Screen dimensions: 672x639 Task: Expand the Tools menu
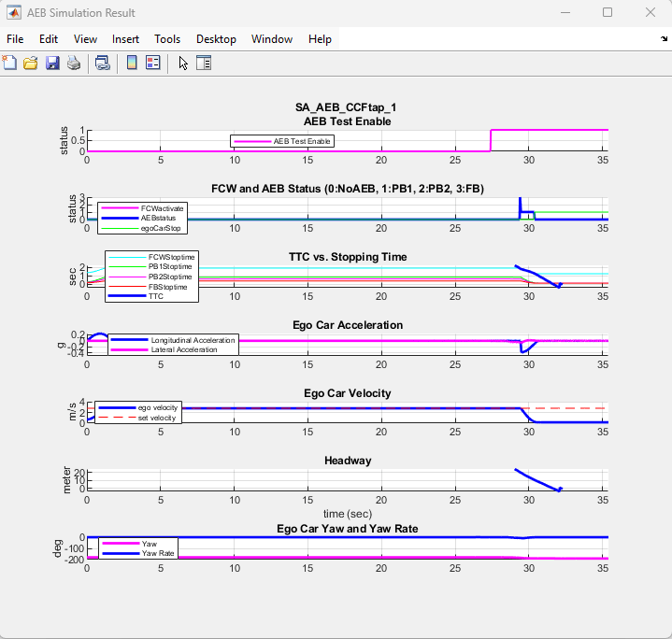tap(167, 39)
